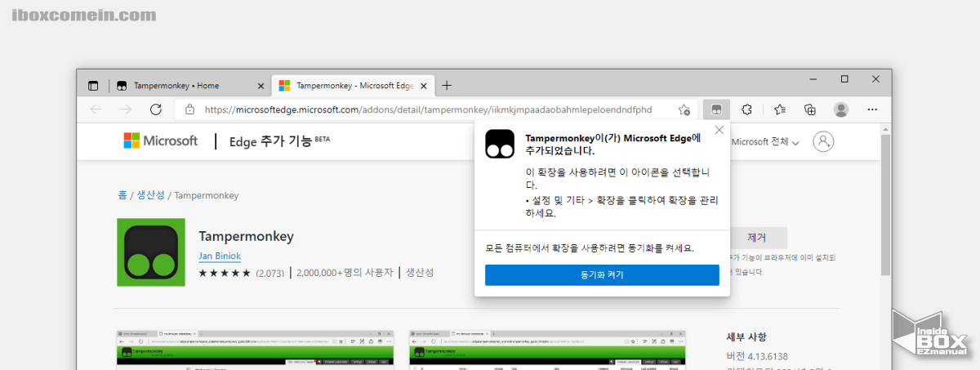Close the extension added popup
980x370 pixels.
pos(719,130)
